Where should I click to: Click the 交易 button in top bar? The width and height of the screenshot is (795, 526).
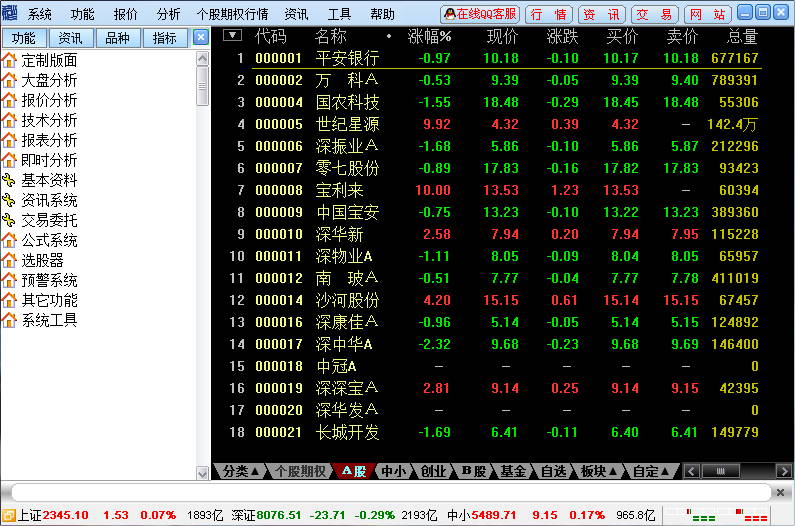coord(655,14)
